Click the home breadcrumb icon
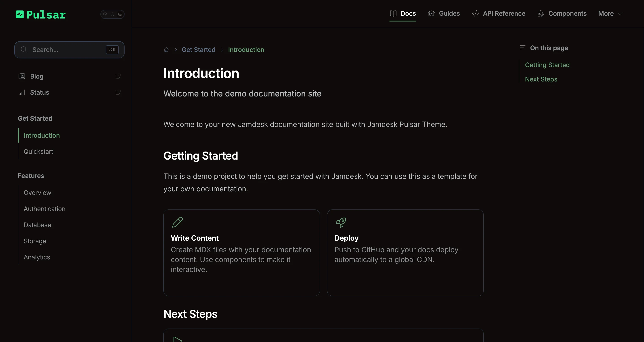This screenshot has height=342, width=644. [166, 50]
